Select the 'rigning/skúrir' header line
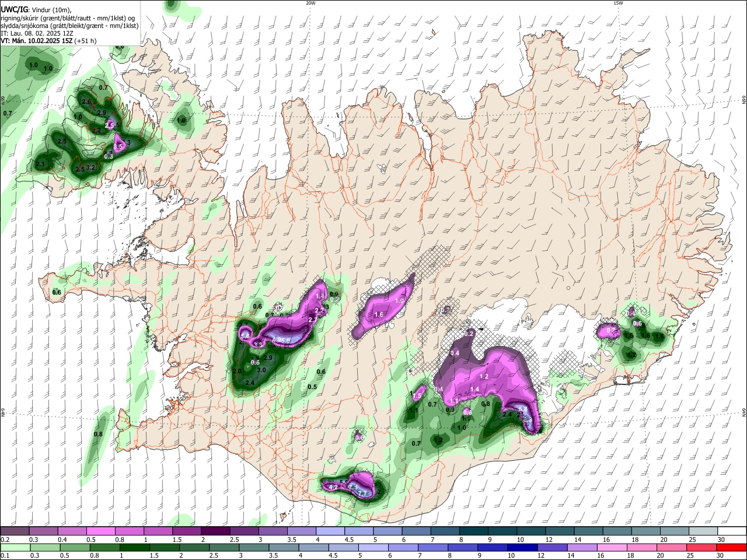The height and width of the screenshot is (560, 747). point(68,17)
